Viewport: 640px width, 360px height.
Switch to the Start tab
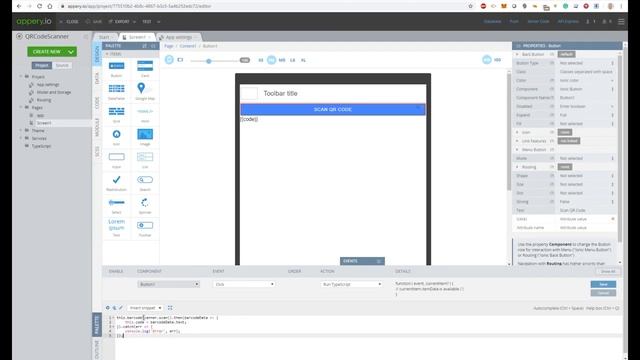coord(107,37)
